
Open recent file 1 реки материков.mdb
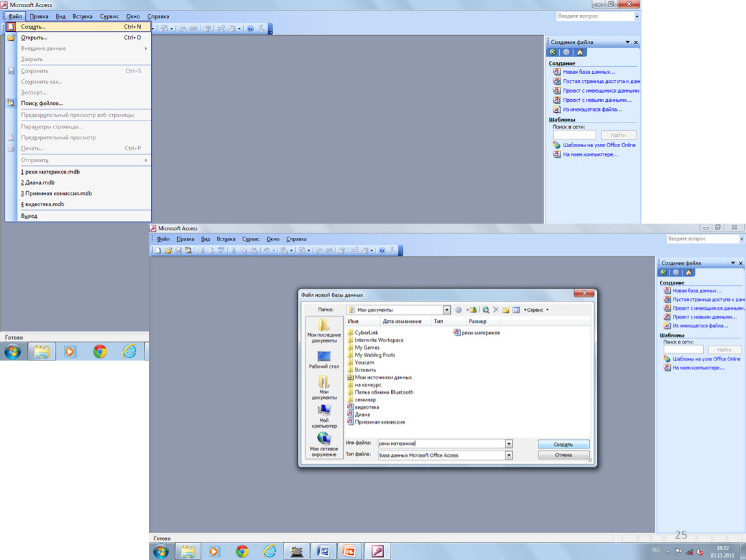[x=78, y=172]
